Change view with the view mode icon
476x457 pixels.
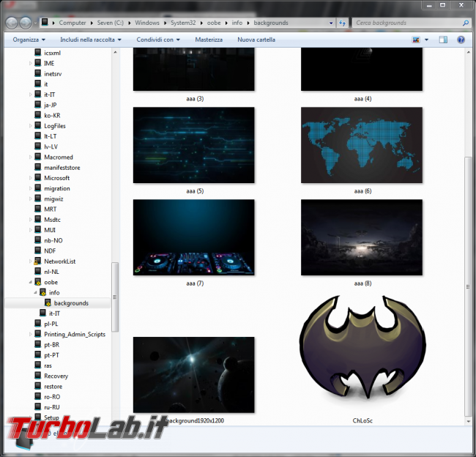(416, 40)
